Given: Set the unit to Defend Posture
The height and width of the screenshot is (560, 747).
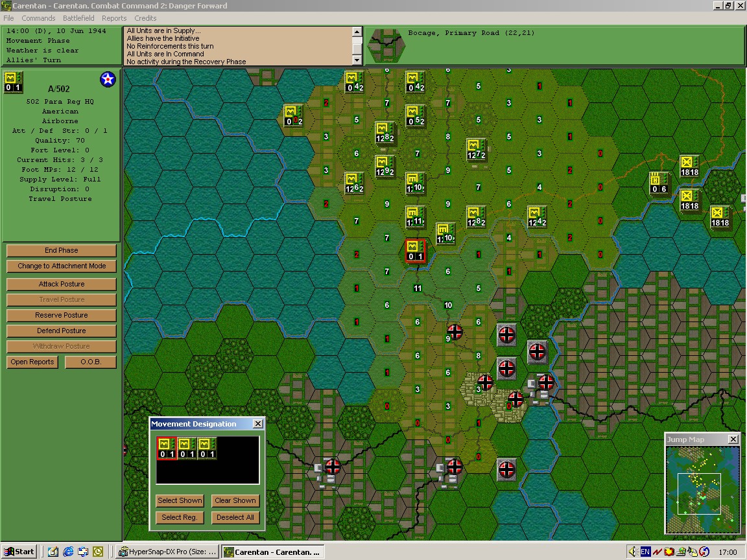Looking at the screenshot, I should click(62, 331).
